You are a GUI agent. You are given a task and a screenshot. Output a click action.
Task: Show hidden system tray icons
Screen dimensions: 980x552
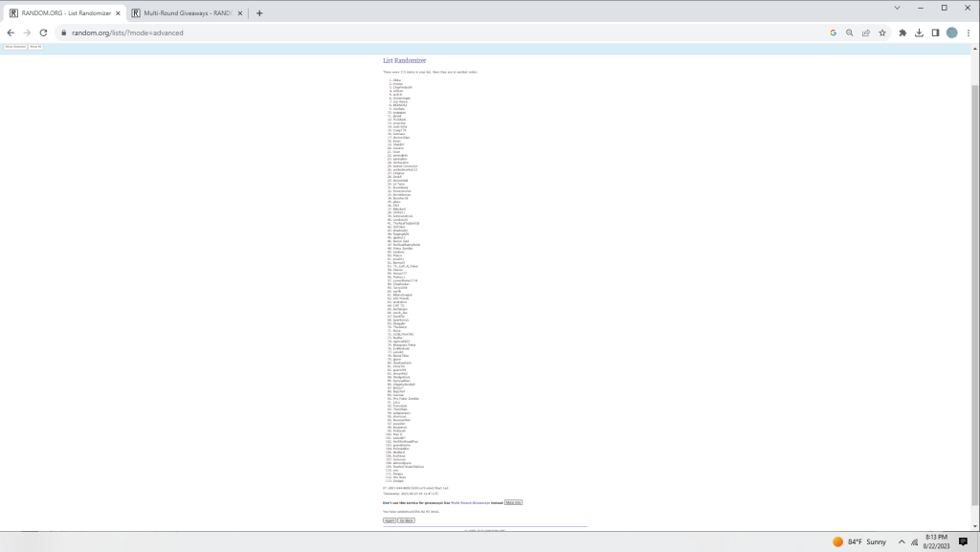(902, 541)
